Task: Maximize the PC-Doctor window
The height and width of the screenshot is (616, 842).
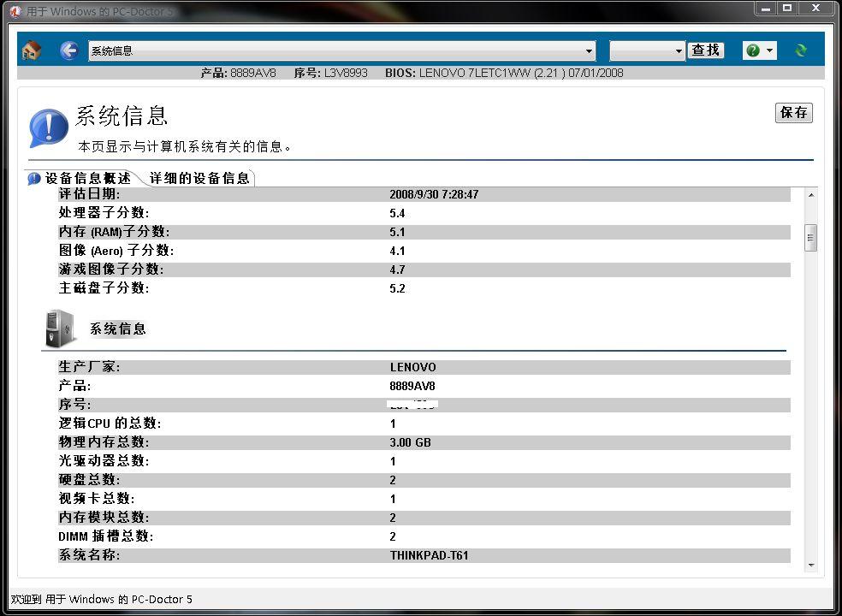Action: tap(787, 8)
